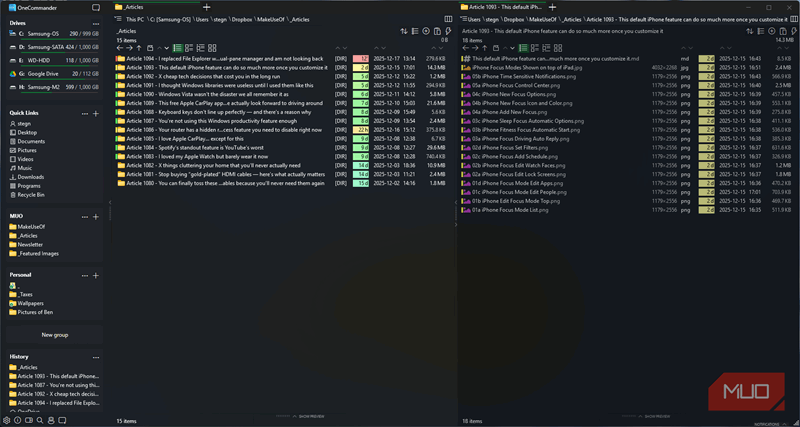Go up one folder in right pane

click(x=485, y=48)
